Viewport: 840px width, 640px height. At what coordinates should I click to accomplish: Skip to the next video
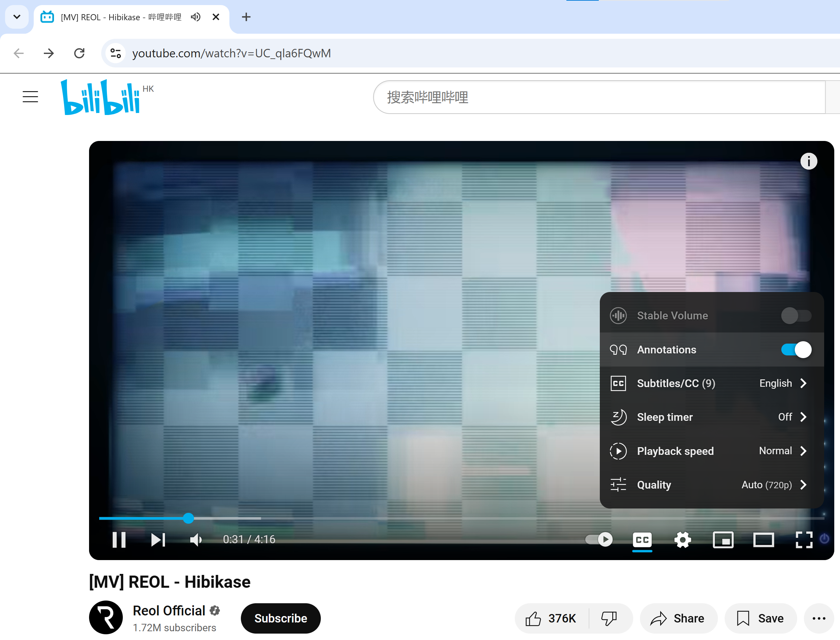[x=158, y=540]
